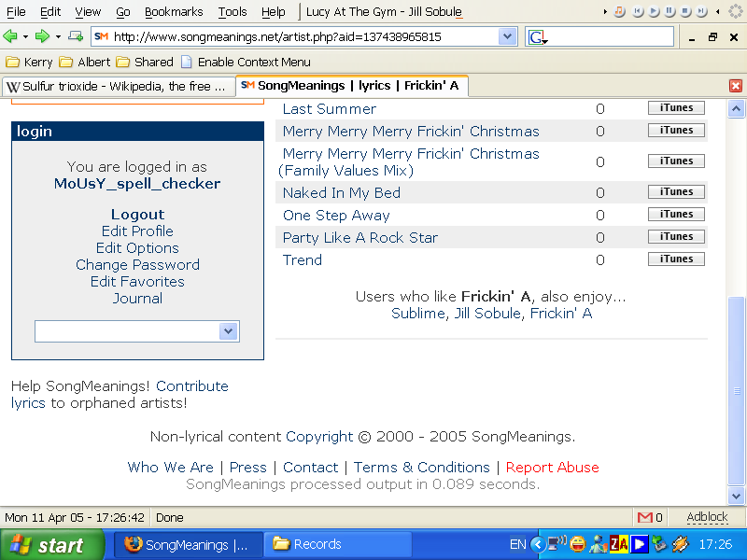Go forward with the green forward arrow
Viewport: 747px width, 560px height.
point(42,36)
